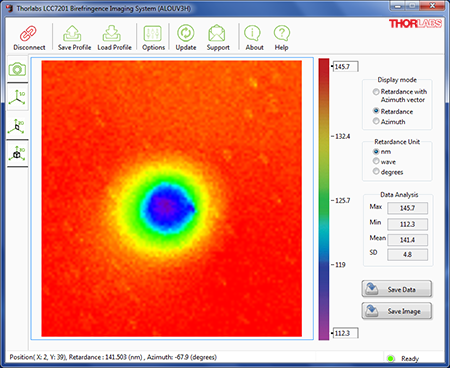
Task: Select the 2D plane view icon
Action: point(17,126)
